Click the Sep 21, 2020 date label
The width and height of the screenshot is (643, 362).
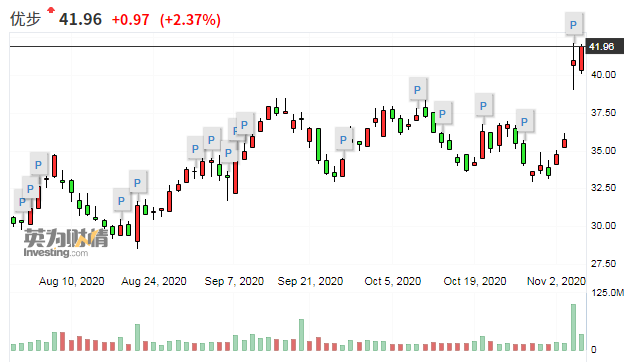coord(310,281)
